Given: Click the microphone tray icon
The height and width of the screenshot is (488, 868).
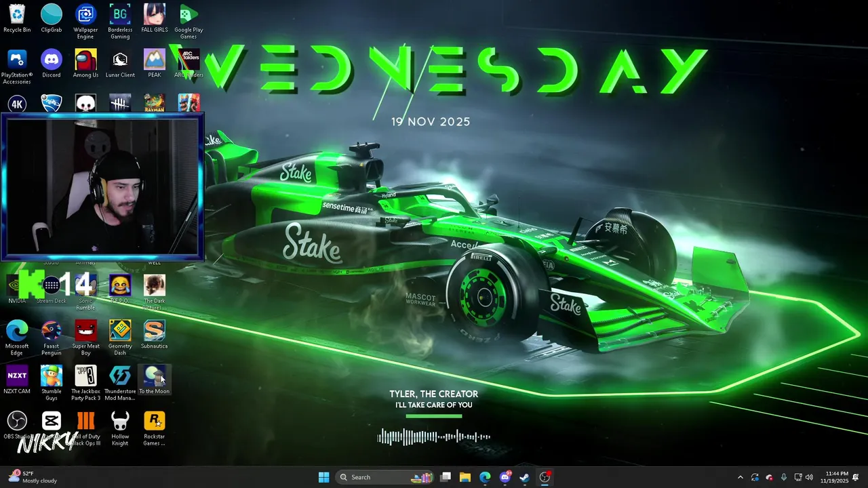Looking at the screenshot, I should 784,477.
